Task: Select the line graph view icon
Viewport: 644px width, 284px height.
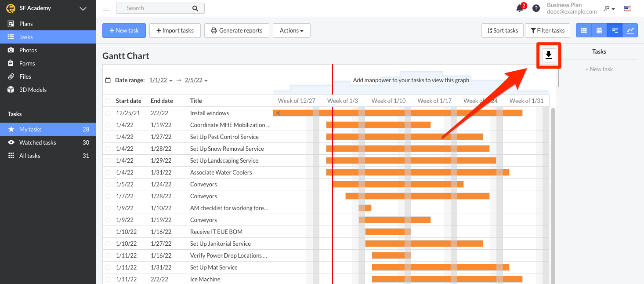Action: 630,30
